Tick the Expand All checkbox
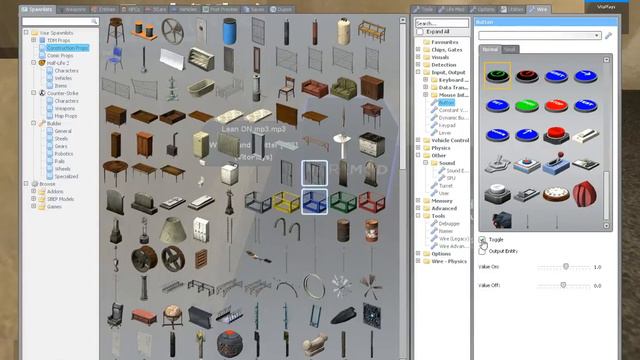 [x=420, y=32]
